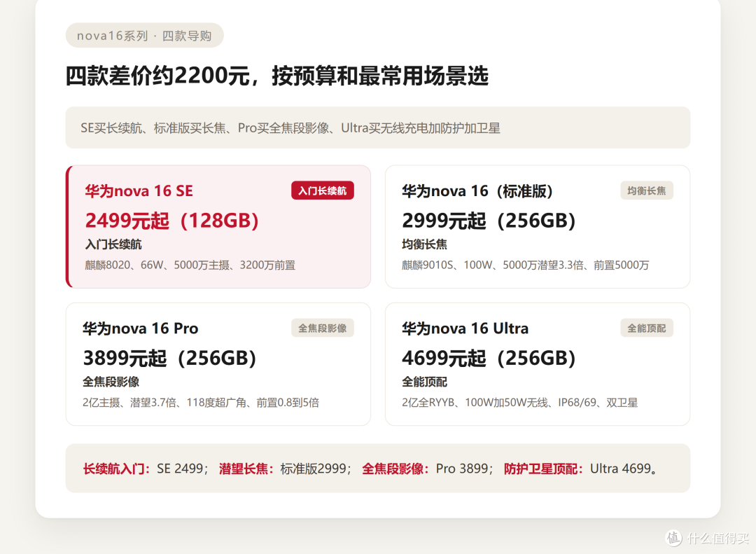
Task: Click the Pro specs line '2亿主摄、潜望3.7倍、118度超广角'
Action: tap(201, 403)
